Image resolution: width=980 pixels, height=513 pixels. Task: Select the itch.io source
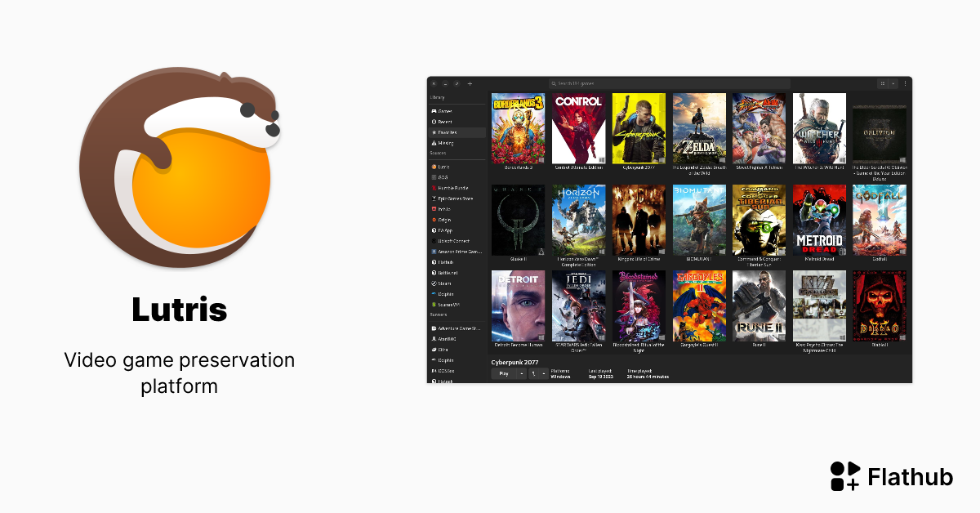(x=457, y=209)
